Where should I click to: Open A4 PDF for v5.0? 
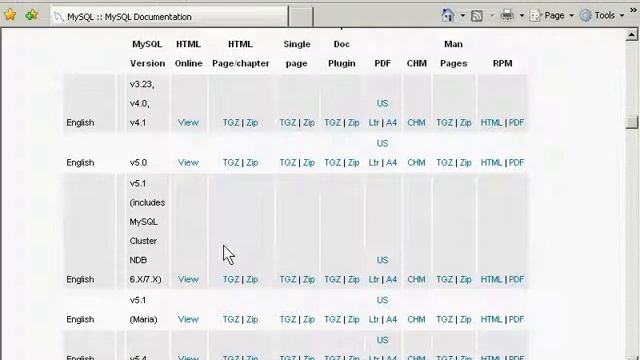[391, 162]
